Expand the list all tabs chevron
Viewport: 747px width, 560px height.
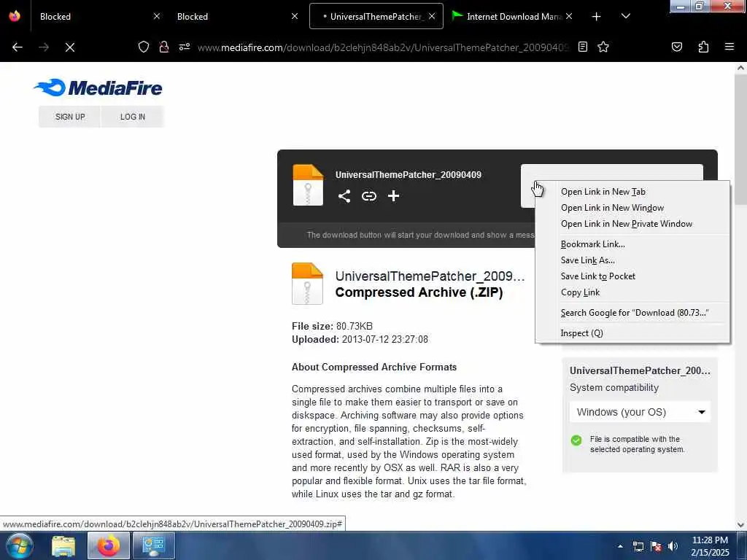pos(625,16)
